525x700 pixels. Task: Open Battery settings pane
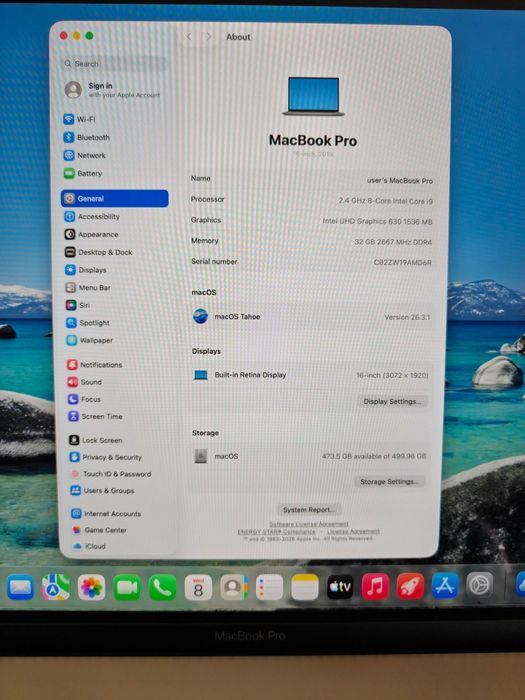83,173
